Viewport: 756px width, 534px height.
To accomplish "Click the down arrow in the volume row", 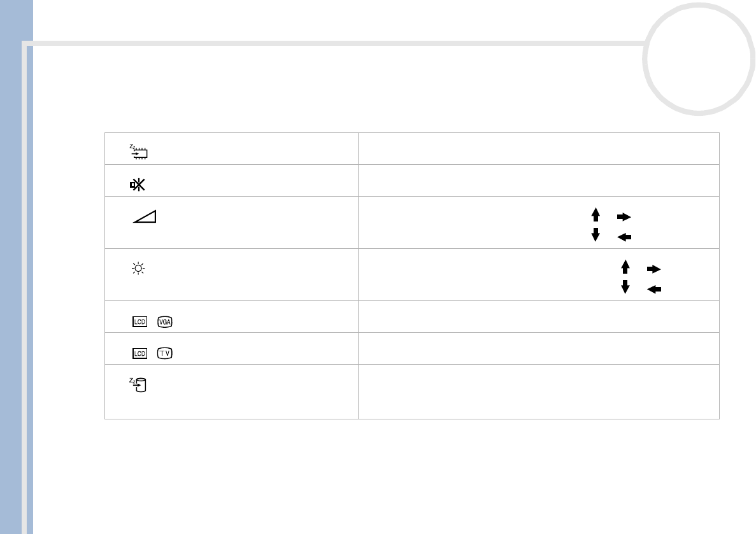I will point(596,234).
